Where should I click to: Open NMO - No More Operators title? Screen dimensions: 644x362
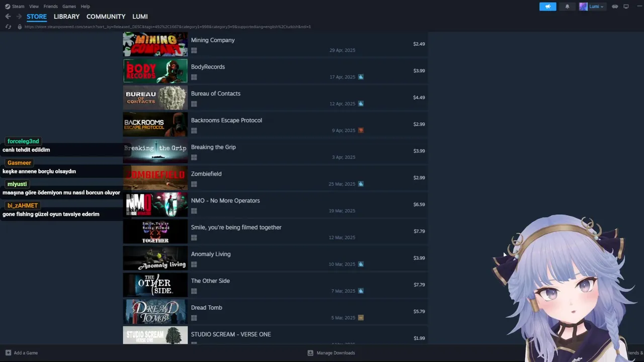click(225, 201)
